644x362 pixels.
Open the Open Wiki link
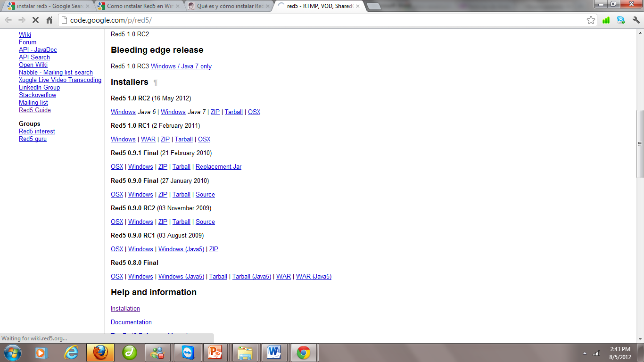point(33,65)
